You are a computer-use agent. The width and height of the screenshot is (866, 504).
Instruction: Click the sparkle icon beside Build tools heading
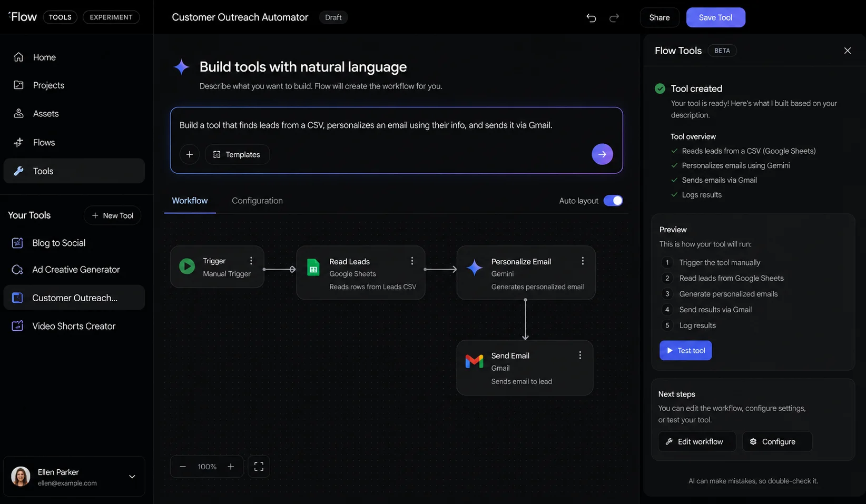point(181,67)
